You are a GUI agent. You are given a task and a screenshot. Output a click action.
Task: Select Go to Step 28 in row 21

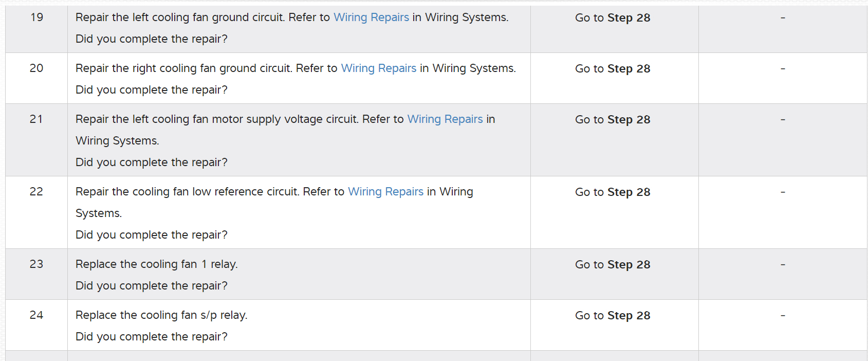point(613,120)
